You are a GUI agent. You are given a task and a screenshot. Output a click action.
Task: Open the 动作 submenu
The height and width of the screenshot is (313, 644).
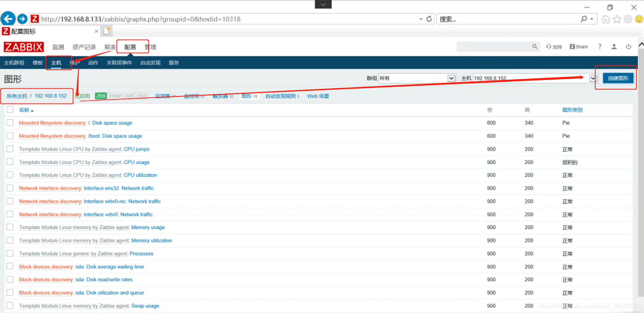(93, 63)
